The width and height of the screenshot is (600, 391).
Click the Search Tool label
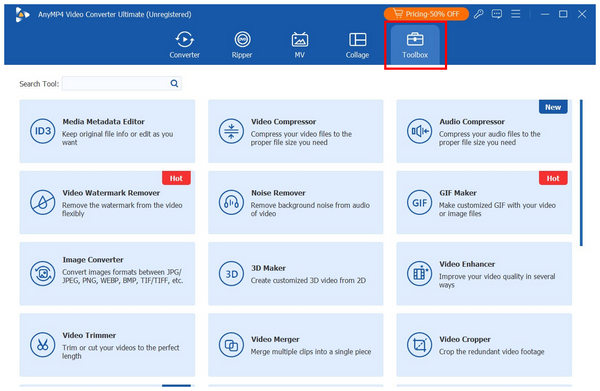click(39, 84)
